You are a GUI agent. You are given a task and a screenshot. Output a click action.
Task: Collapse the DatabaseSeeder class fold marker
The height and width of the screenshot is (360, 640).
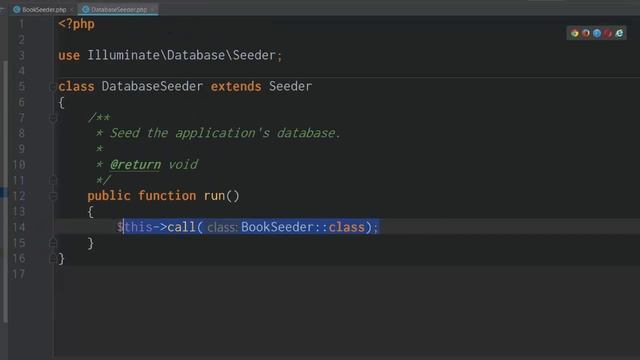53,87
